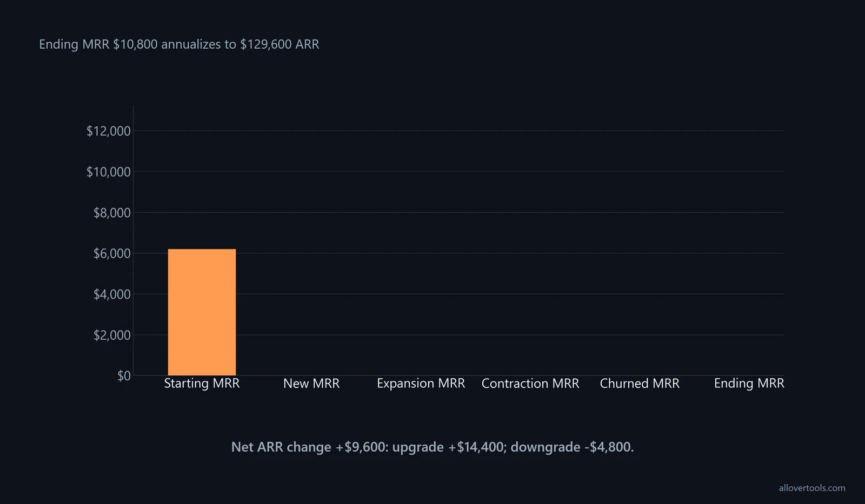Select the New MRR axis label
This screenshot has width=865, height=504.
[311, 384]
